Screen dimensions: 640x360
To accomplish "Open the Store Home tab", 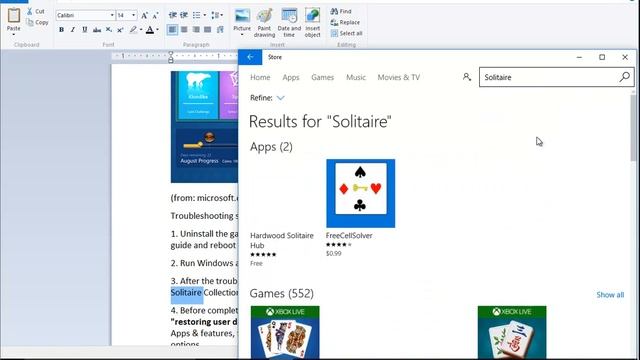I will pos(260,77).
